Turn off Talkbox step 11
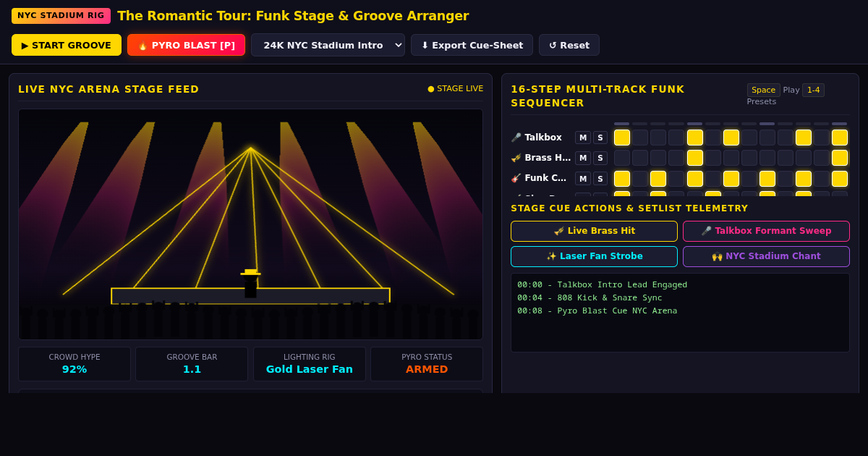This screenshot has height=456, width=868. pos(804,138)
